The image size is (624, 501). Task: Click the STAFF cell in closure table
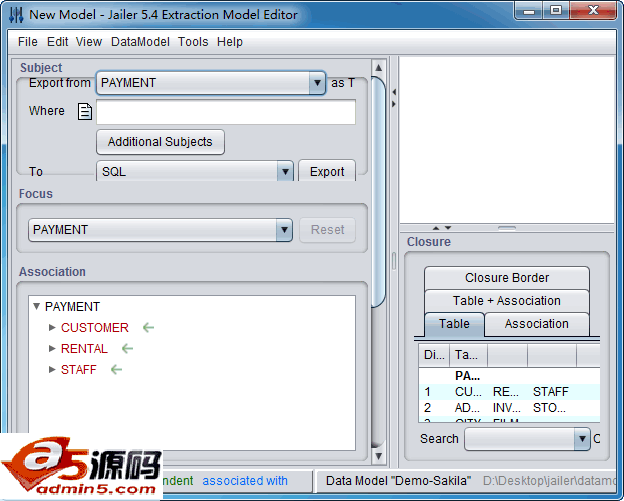(x=551, y=392)
